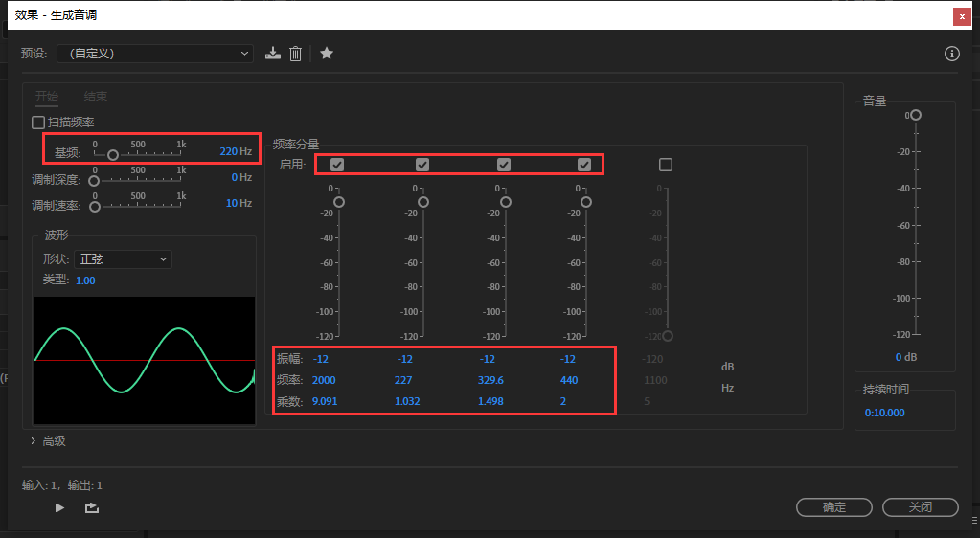Confirm with the 确定 button
Viewport: 980px width, 538px height.
833,507
